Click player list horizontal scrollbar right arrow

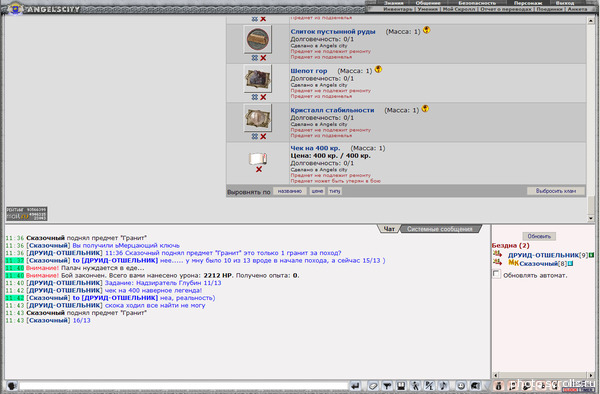[590, 375]
